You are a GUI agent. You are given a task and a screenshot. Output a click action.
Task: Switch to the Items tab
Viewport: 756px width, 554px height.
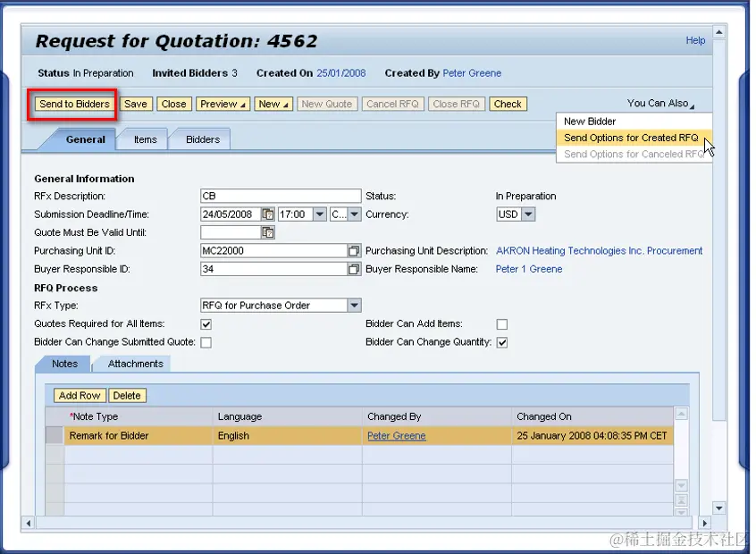click(x=145, y=139)
